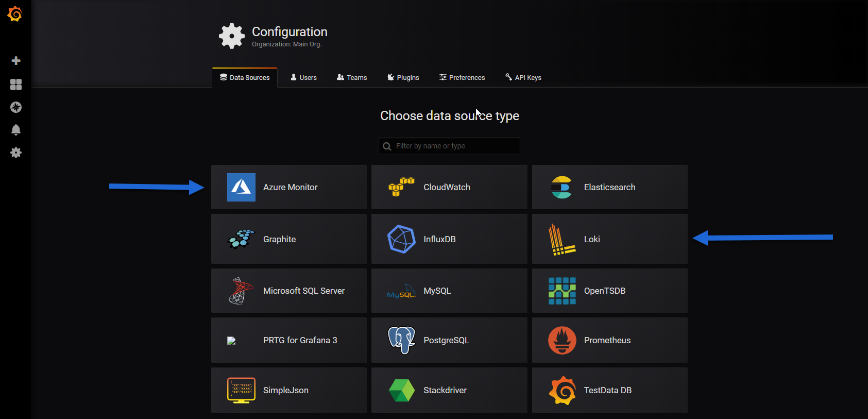Choose the InfluxDB data source label

click(439, 239)
